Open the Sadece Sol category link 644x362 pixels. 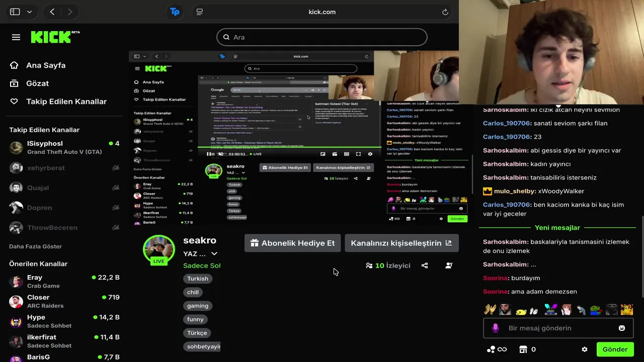tap(202, 265)
